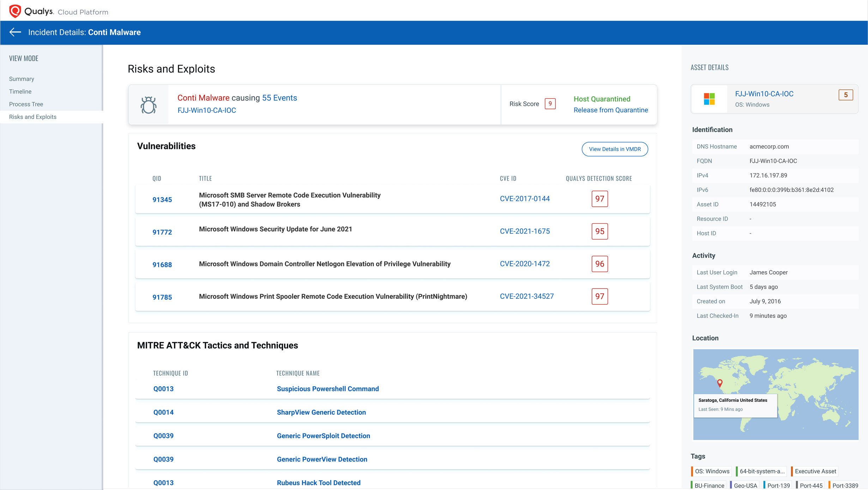Click the OS: Windows tag
868x490 pixels.
point(711,471)
